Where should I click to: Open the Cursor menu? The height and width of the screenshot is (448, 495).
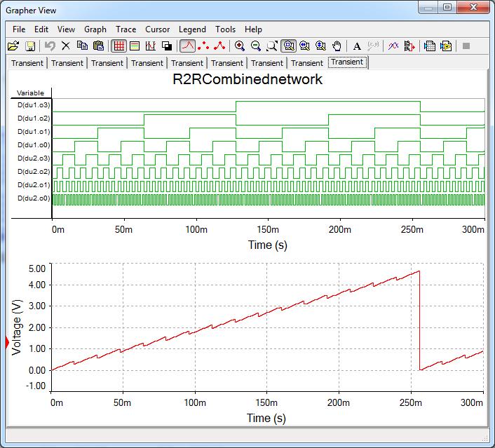pyautogui.click(x=157, y=29)
